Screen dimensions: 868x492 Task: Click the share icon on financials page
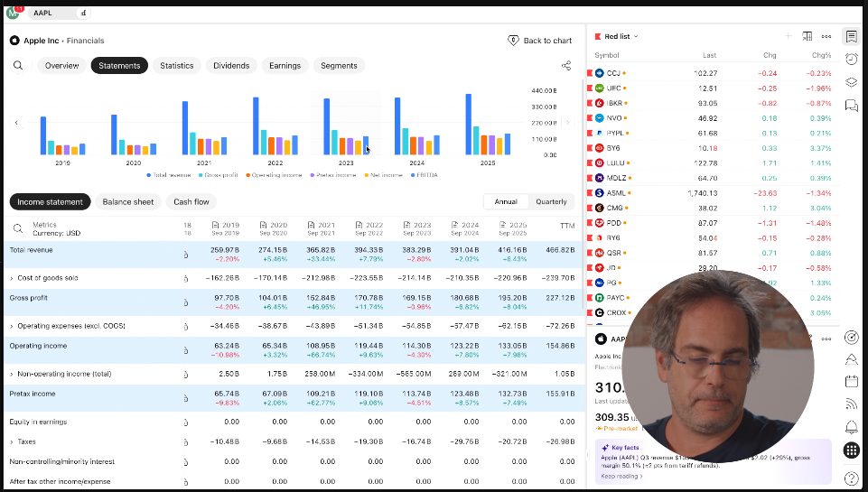[565, 65]
